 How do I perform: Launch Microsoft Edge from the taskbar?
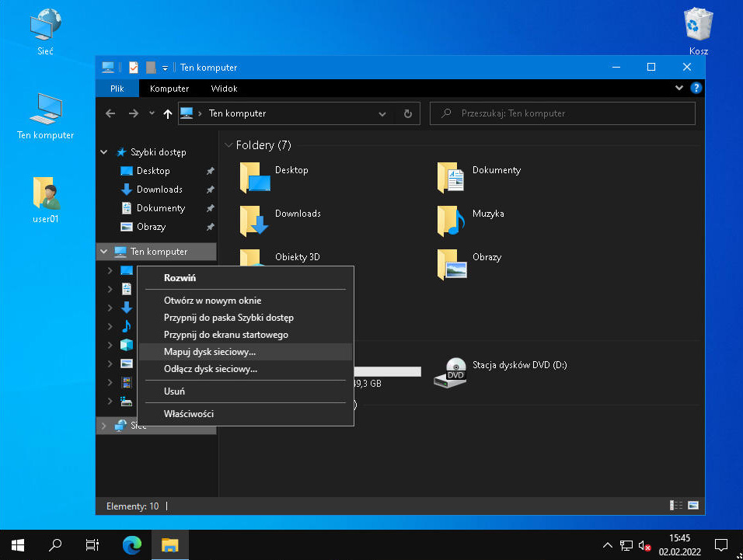[132, 544]
